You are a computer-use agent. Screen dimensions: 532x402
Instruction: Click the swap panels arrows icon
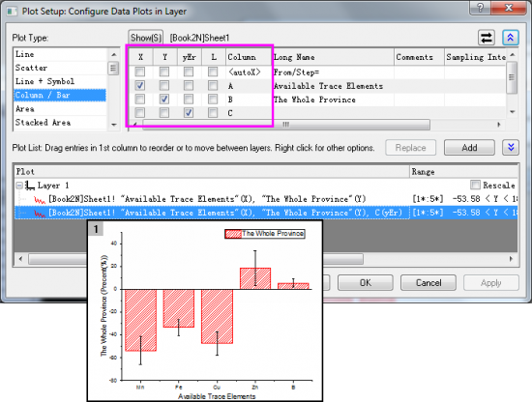487,38
